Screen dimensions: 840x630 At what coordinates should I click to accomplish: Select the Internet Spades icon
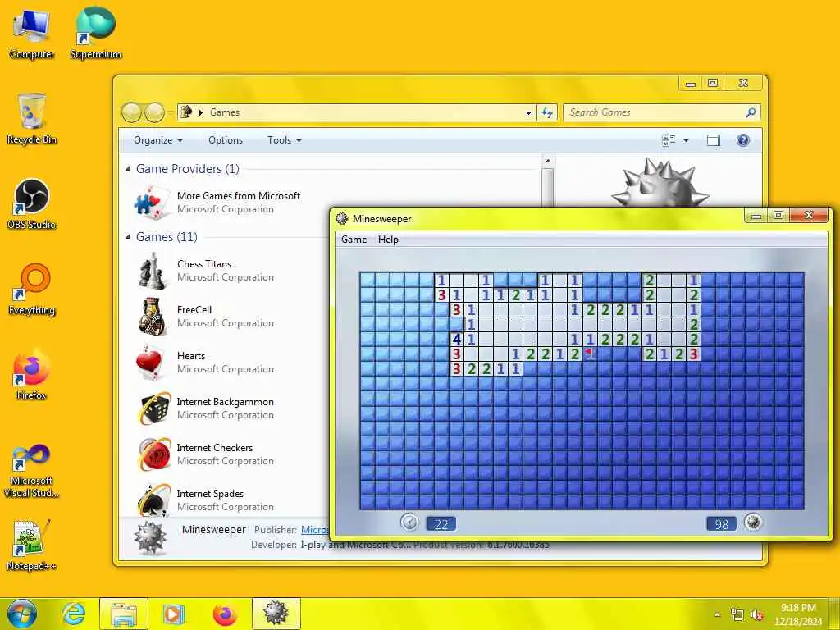click(x=153, y=500)
